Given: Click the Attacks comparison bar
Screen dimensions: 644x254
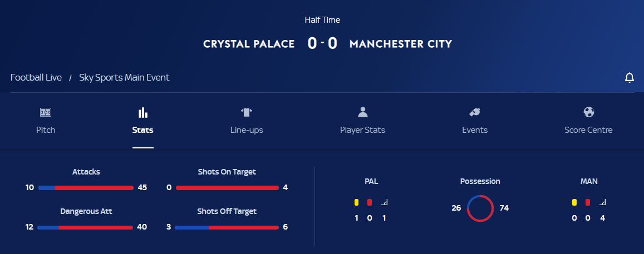Looking at the screenshot, I should pyautogui.click(x=86, y=188).
